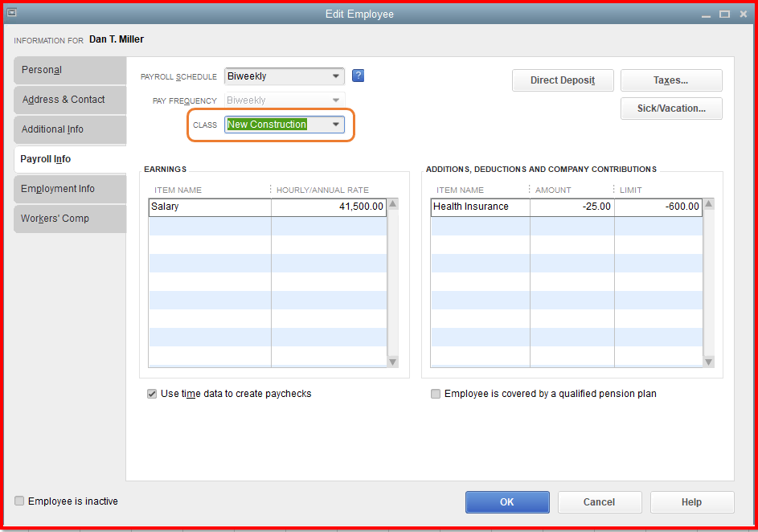
Task: Check Employee is covered by pension plan
Action: (x=436, y=394)
